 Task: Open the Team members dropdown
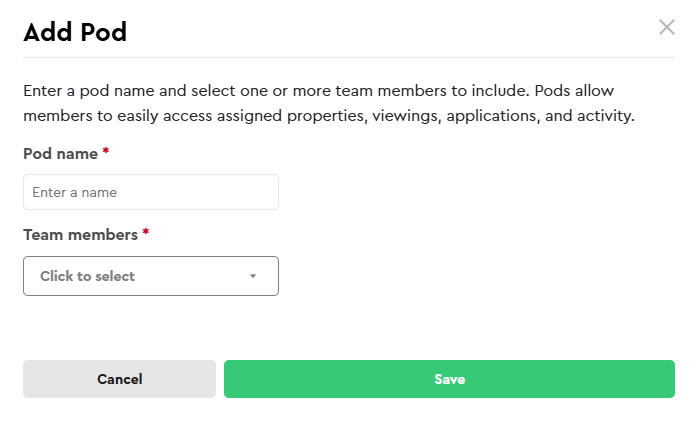coord(151,276)
